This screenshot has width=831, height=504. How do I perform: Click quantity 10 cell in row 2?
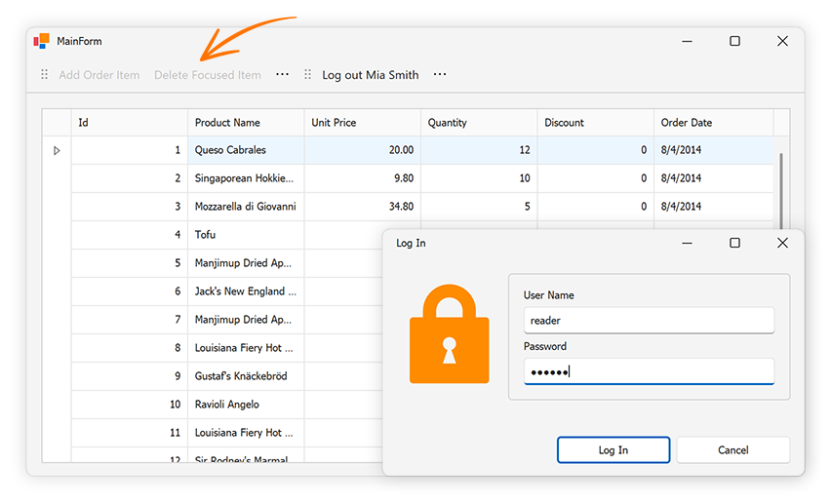pyautogui.click(x=479, y=178)
